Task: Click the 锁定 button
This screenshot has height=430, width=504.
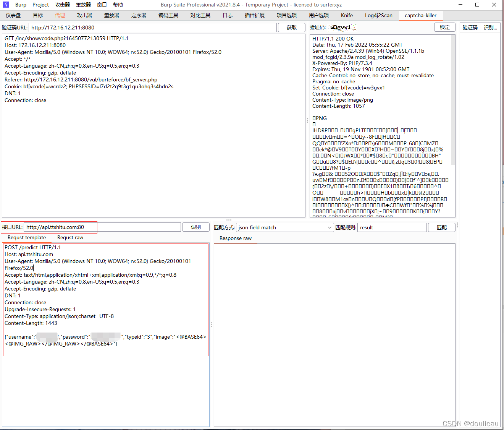Action: coord(445,27)
